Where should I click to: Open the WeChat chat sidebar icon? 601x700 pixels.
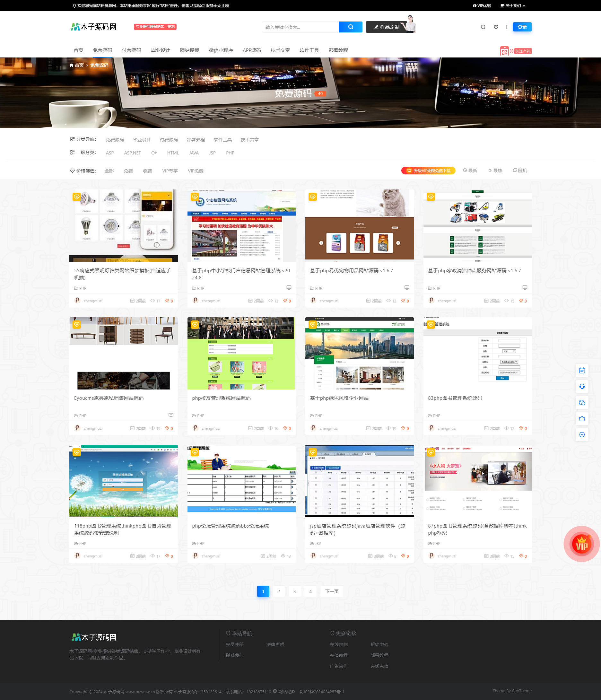[582, 403]
